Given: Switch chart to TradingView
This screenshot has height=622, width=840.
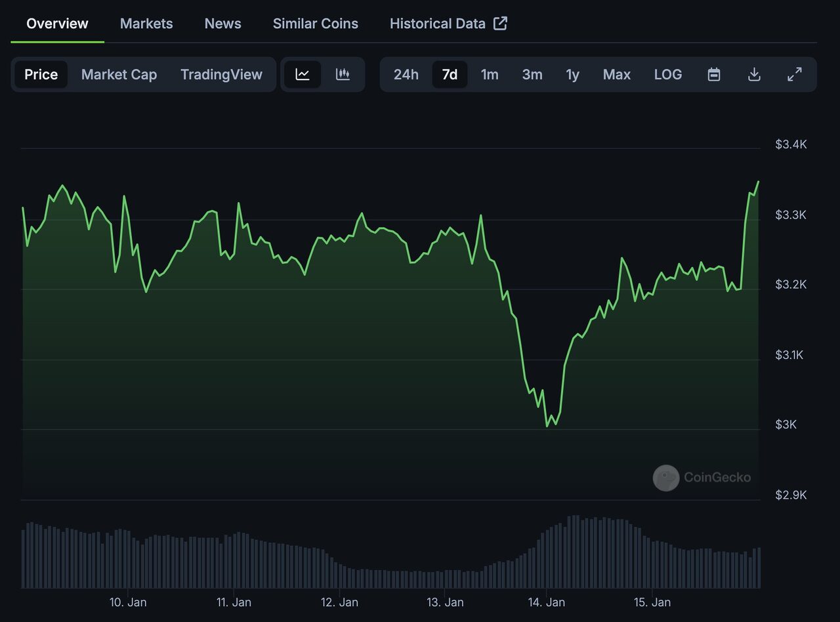Looking at the screenshot, I should coord(221,74).
